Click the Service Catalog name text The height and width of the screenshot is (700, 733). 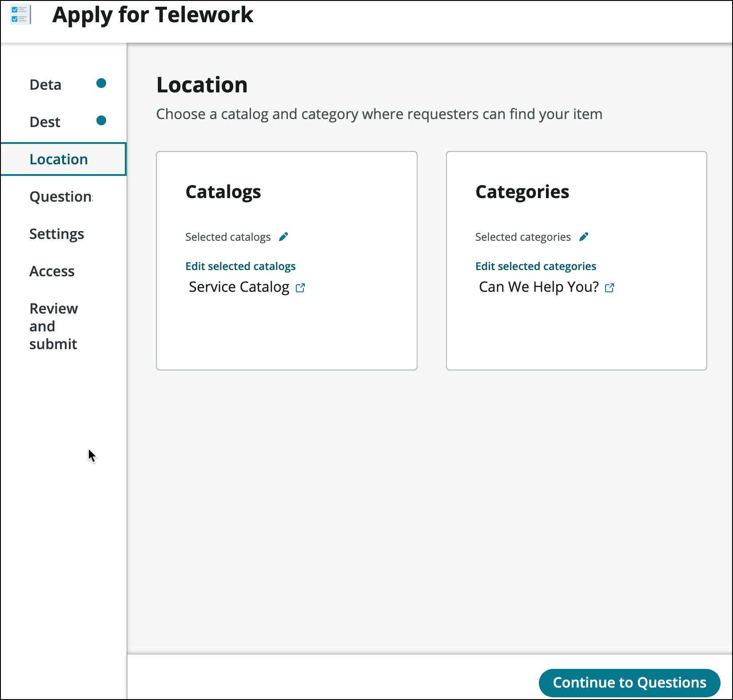tap(239, 287)
